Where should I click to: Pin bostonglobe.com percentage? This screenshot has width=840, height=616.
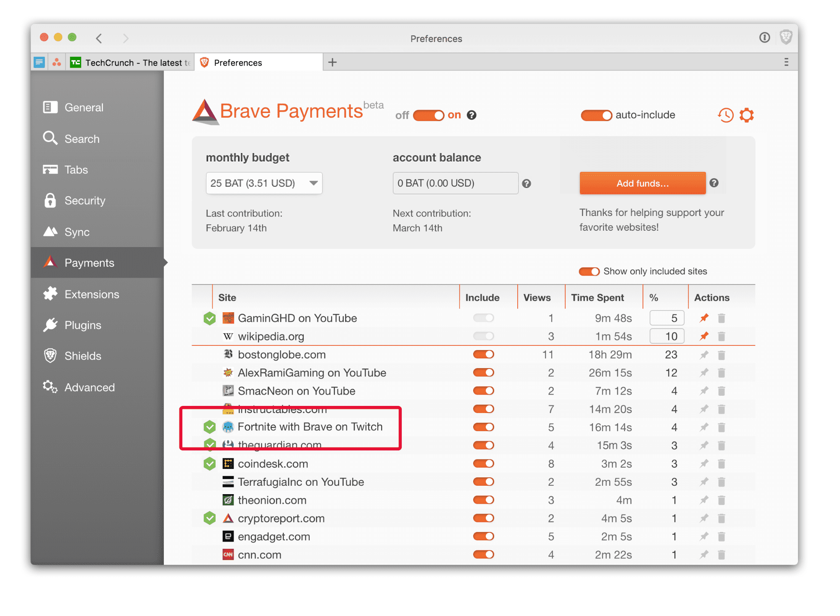tap(704, 355)
